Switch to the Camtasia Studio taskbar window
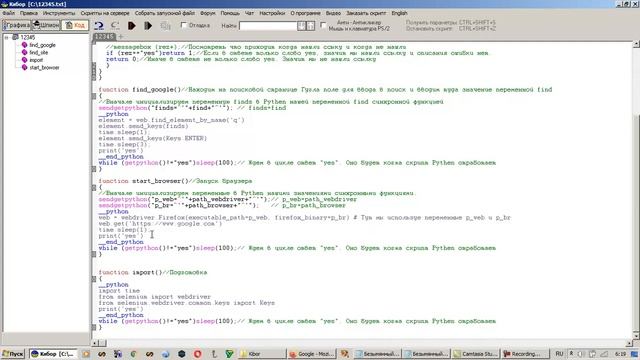Screen dimensions: 640x360 pos(475,354)
